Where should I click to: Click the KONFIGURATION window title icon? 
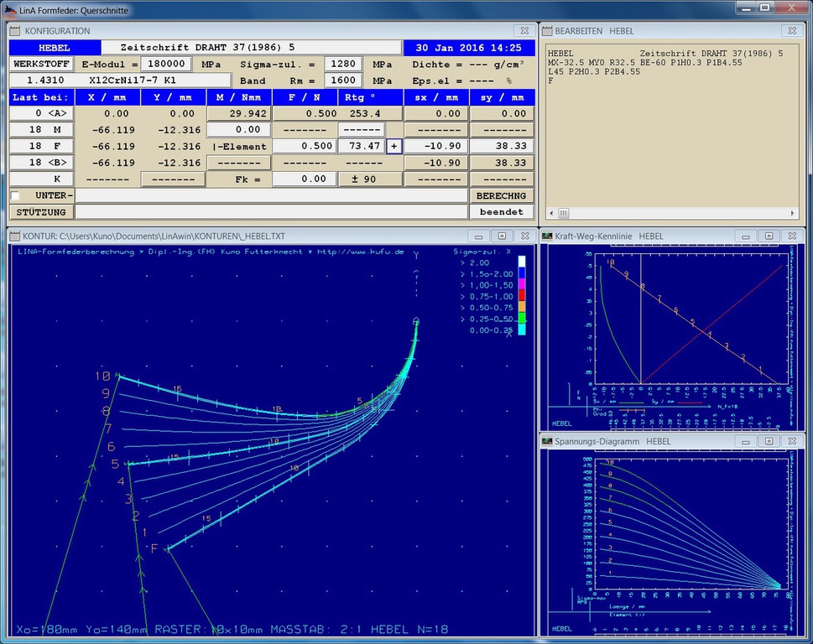coord(15,30)
